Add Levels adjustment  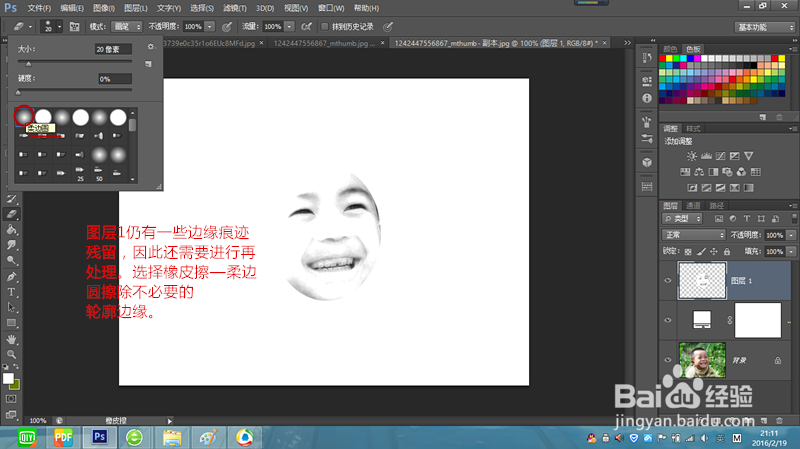706,156
